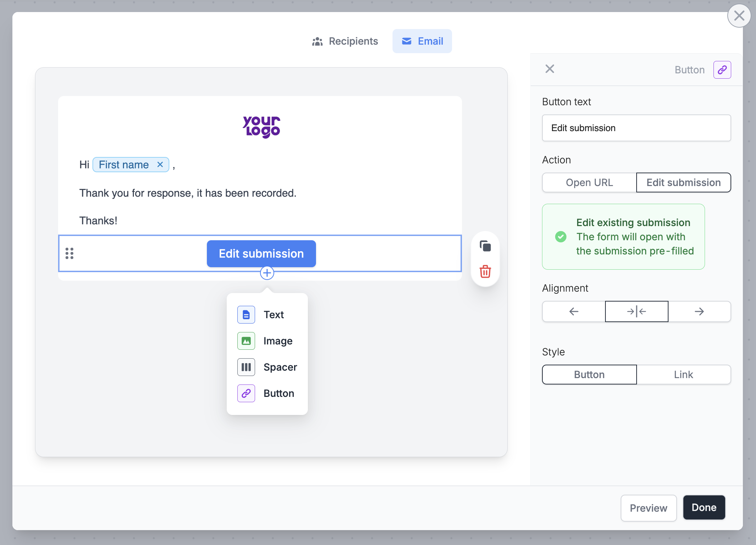Image resolution: width=756 pixels, height=545 pixels.
Task: Choose Link style option
Action: click(x=683, y=375)
